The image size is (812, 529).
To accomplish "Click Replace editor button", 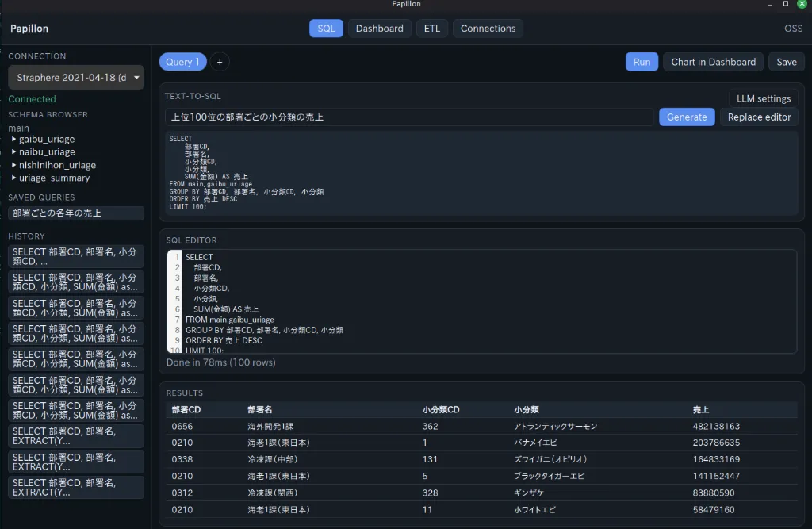I will coord(759,117).
